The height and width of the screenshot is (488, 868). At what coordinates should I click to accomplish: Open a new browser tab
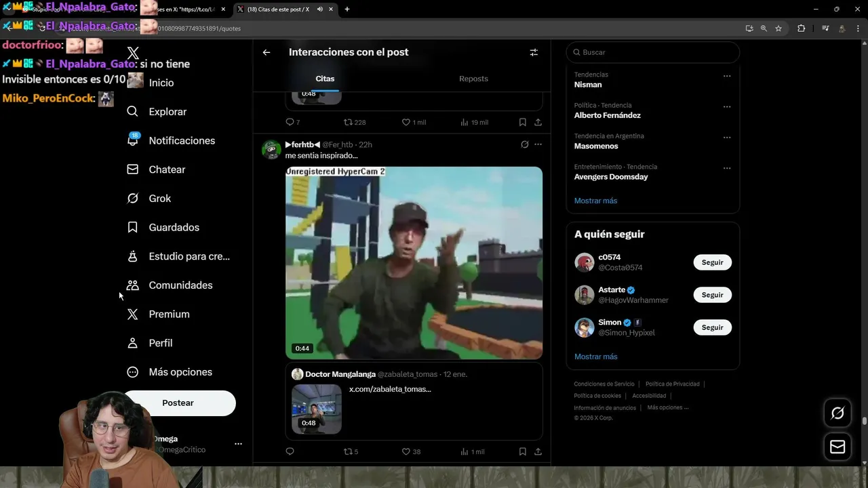pos(347,9)
